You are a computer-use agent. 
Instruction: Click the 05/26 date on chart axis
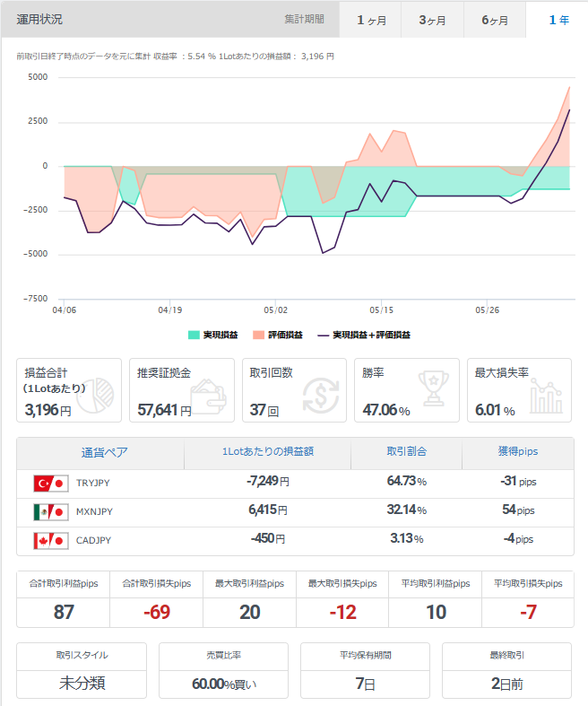click(488, 310)
